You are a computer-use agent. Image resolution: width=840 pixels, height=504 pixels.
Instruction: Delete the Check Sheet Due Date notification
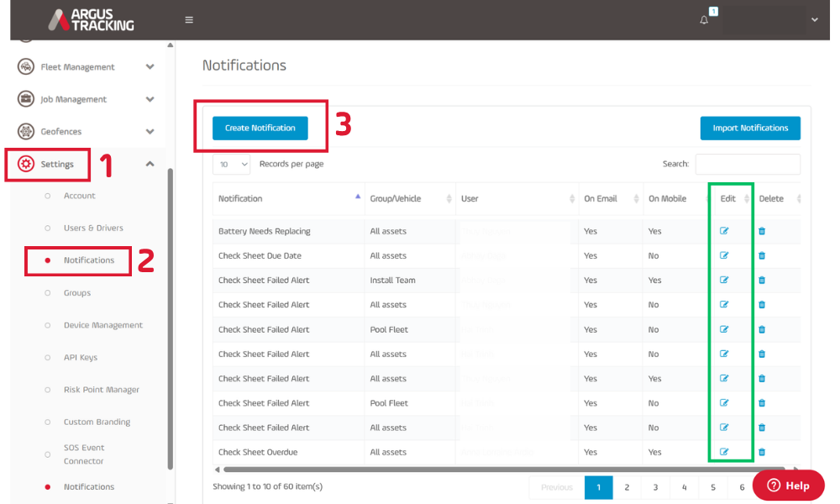point(762,255)
